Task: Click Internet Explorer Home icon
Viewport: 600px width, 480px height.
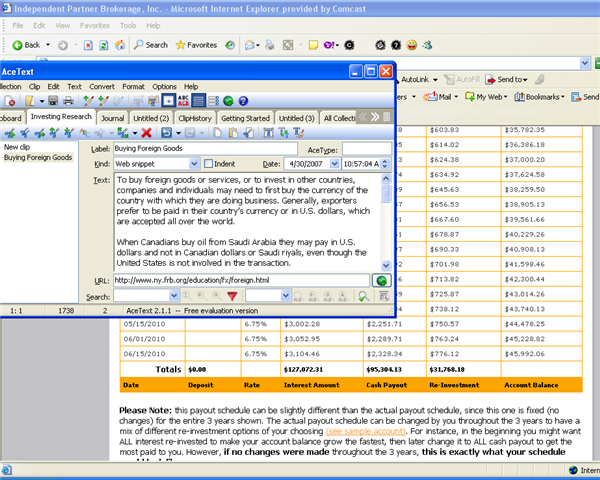Action: (120, 45)
